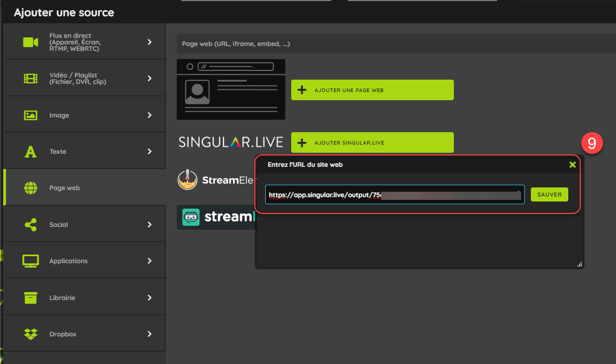The image size is (616, 364).
Task: Open the Applications category label
Action: 68,261
